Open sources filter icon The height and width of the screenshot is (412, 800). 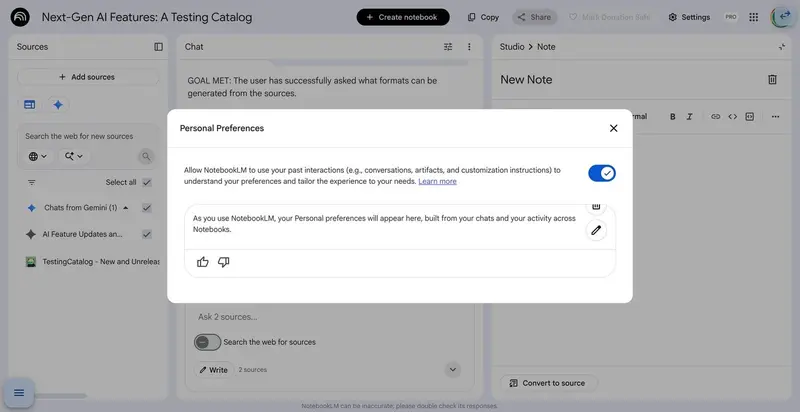(32, 183)
